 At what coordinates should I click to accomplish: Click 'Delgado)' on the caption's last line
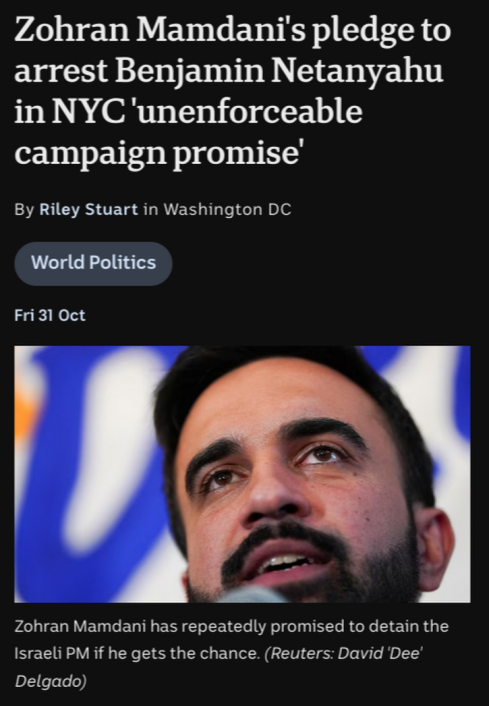(x=50, y=681)
